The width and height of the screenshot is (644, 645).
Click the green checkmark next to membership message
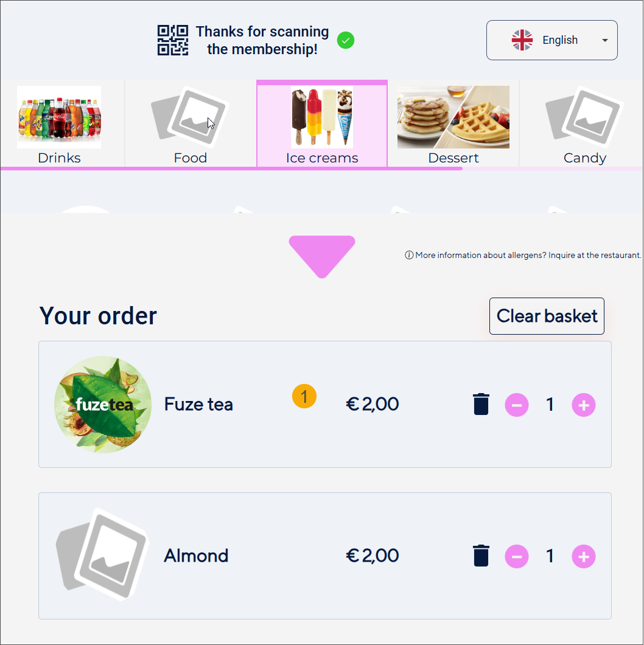pyautogui.click(x=345, y=40)
